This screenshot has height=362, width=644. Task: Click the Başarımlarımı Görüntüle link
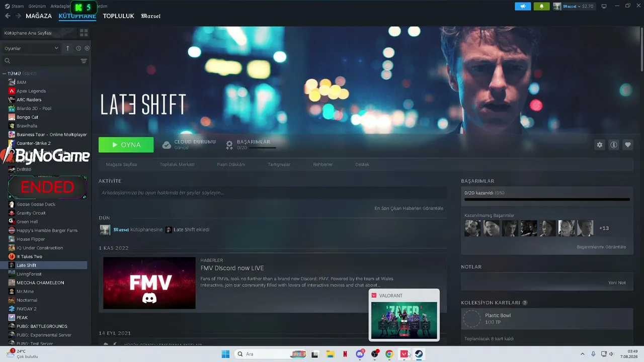point(601,247)
